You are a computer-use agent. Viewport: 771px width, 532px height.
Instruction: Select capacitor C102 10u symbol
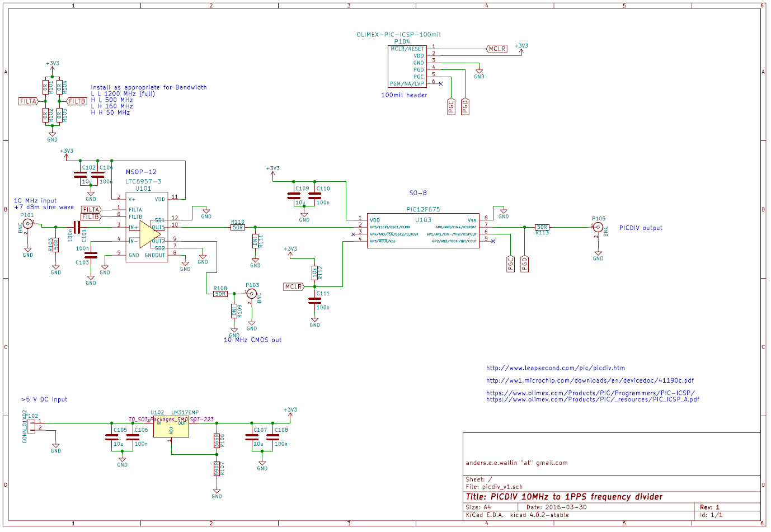81,175
